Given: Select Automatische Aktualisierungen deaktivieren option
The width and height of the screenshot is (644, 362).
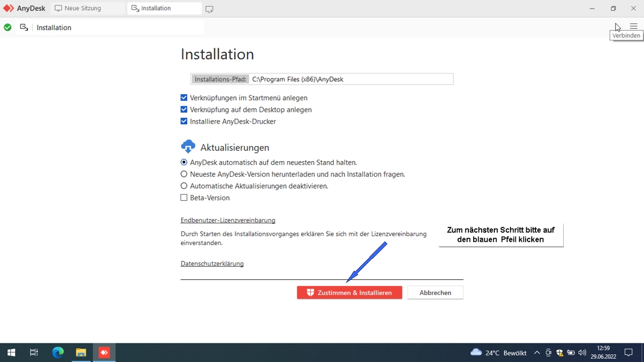Looking at the screenshot, I should click(184, 186).
